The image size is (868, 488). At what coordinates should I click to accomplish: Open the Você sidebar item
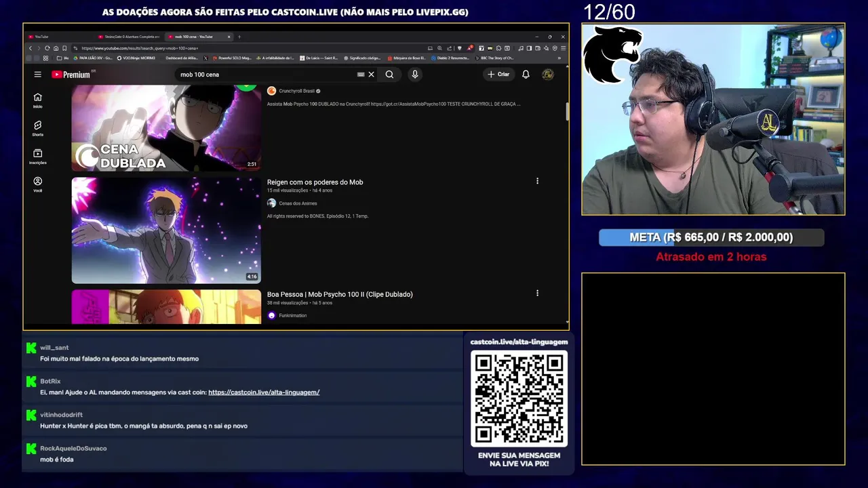point(38,184)
